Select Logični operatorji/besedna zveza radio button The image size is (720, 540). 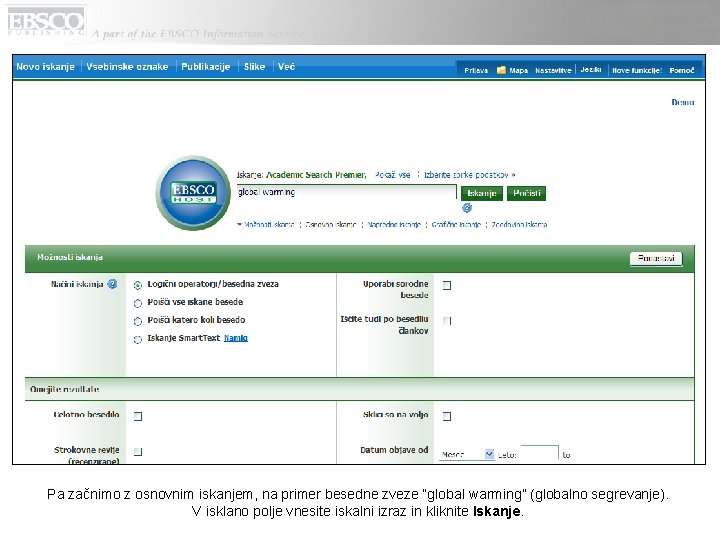coord(138,285)
